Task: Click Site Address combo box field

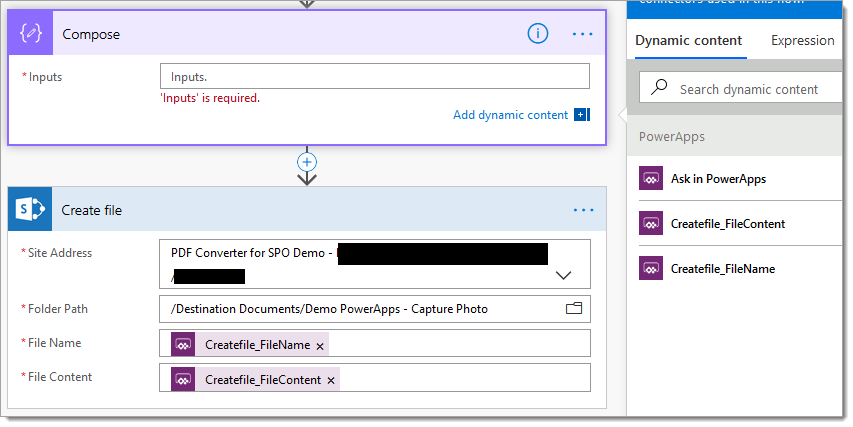Action: [x=374, y=264]
